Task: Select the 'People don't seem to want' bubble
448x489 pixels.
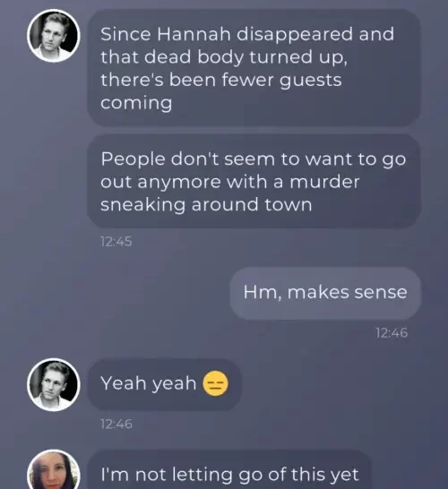Action: pyautogui.click(x=254, y=181)
